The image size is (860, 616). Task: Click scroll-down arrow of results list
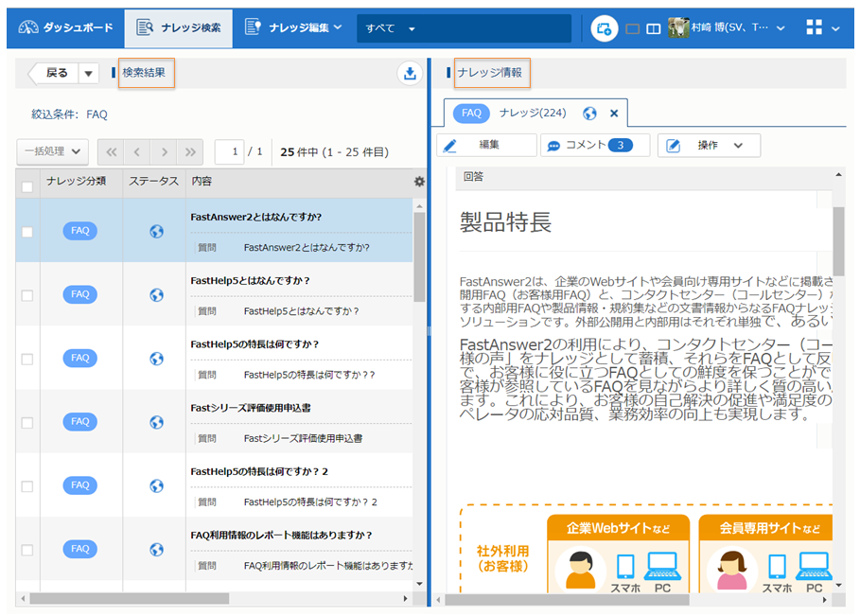tap(419, 584)
